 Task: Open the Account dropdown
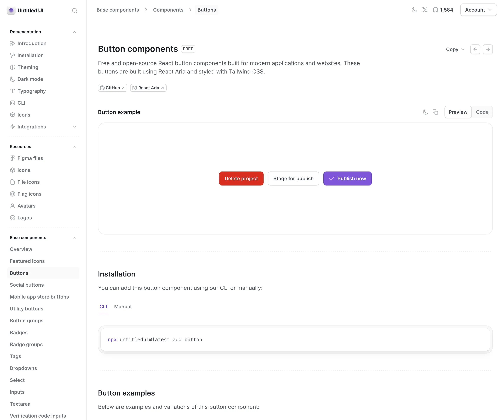[478, 10]
